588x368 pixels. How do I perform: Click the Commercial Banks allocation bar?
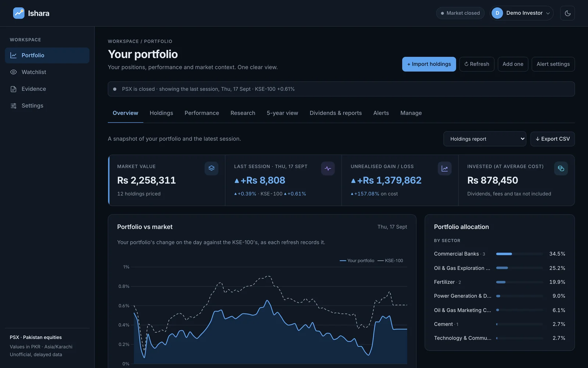point(519,254)
